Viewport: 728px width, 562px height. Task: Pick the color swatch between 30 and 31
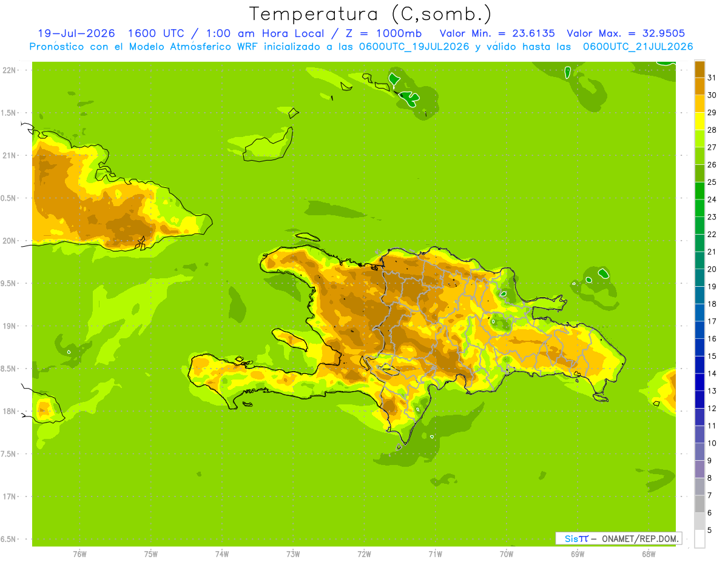click(x=699, y=86)
